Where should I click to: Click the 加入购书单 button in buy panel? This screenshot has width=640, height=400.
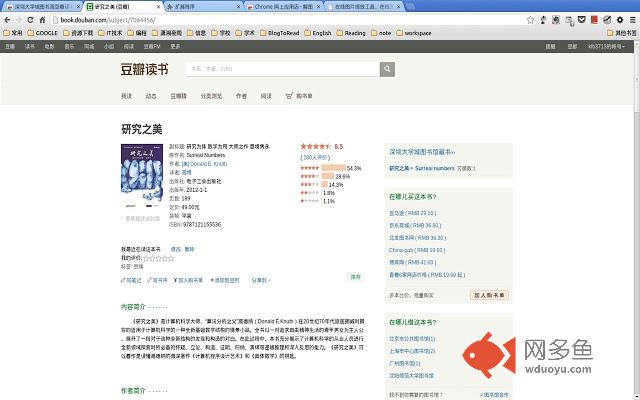point(489,295)
